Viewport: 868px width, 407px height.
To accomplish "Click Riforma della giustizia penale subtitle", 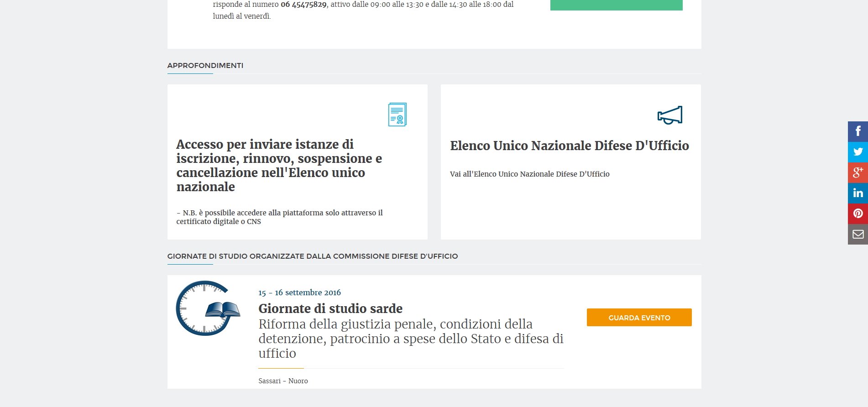I will click(x=411, y=339).
